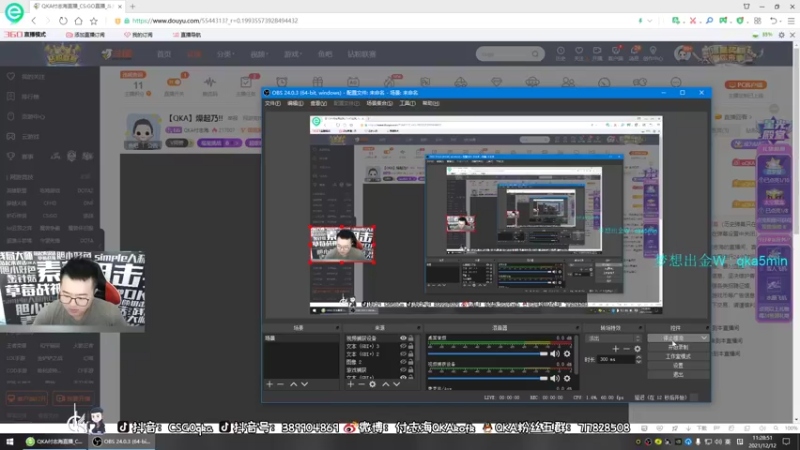Image resolution: width=800 pixels, height=450 pixels.
Task: Click 开始录制 to start recording
Action: [x=678, y=347]
